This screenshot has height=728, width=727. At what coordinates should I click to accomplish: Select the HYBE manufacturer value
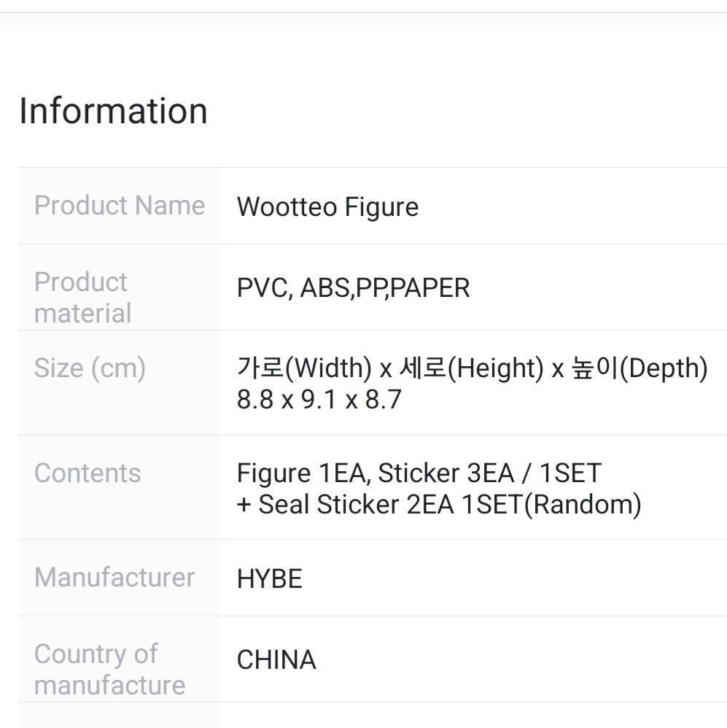click(x=269, y=579)
